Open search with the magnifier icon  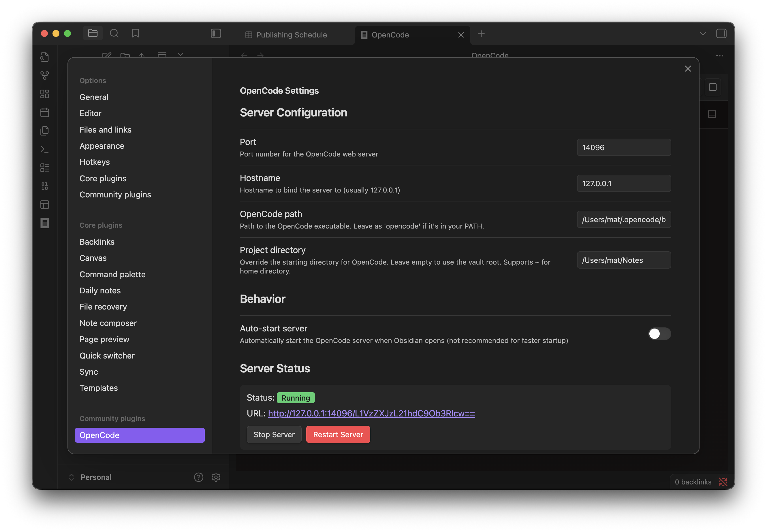[114, 33]
